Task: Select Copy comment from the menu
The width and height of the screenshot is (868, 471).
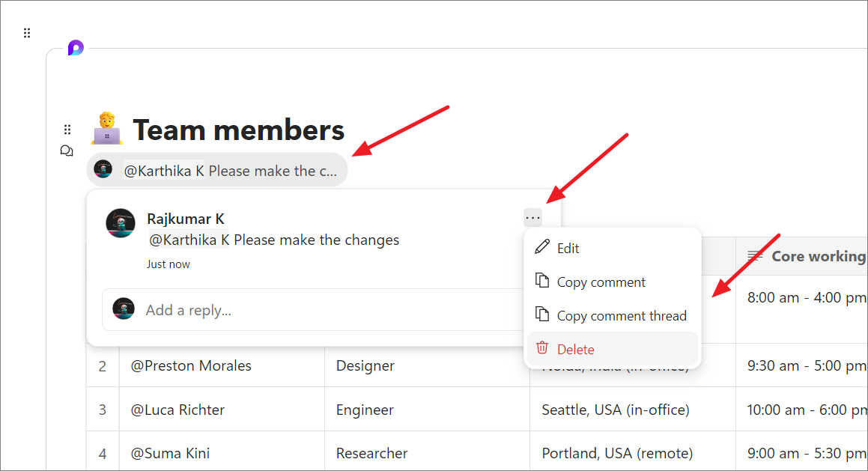Action: (601, 282)
